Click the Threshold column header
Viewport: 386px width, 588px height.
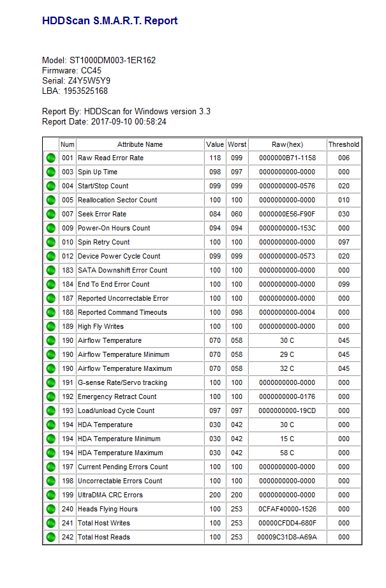coord(344,144)
